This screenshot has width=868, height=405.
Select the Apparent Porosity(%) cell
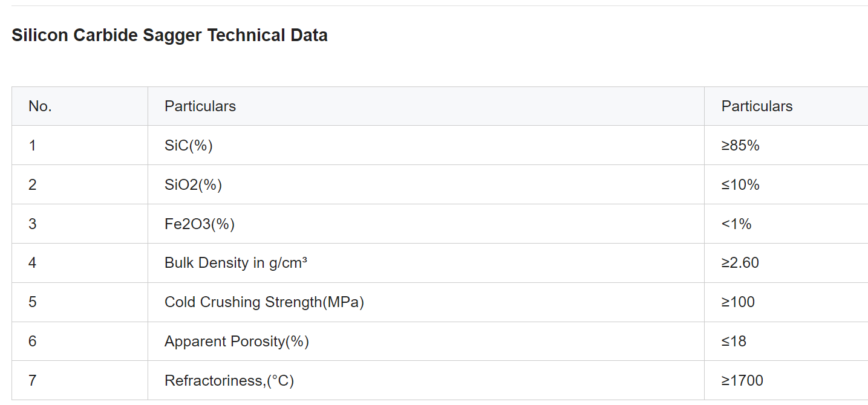click(x=426, y=342)
